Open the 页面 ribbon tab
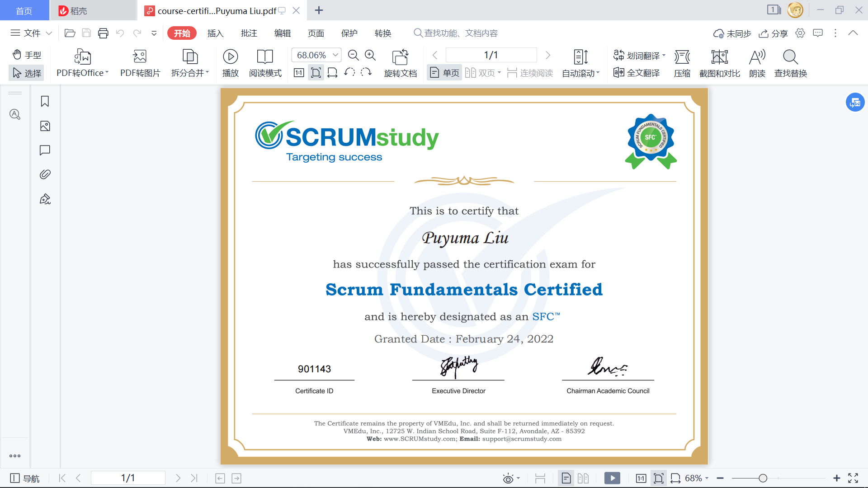Viewport: 868px width, 488px height. (x=316, y=33)
